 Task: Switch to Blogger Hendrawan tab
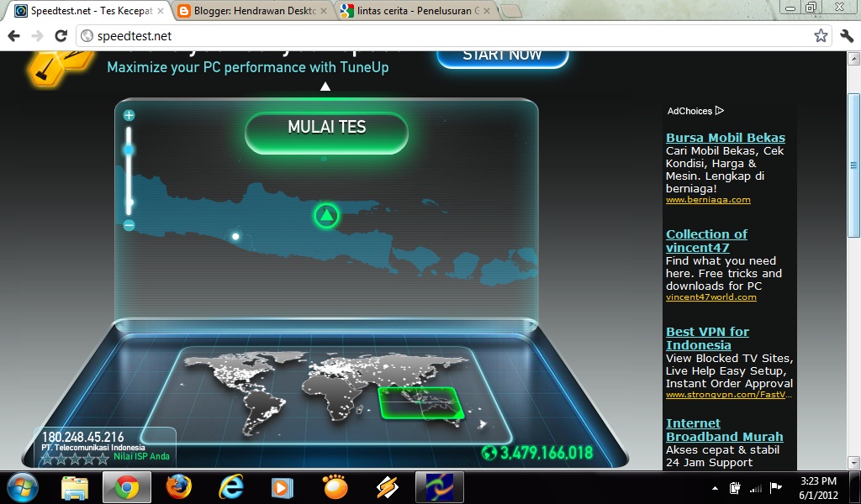pos(254,10)
